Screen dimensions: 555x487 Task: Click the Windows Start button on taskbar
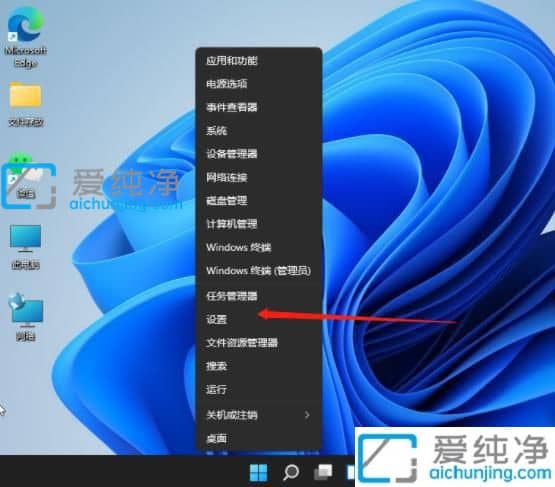(258, 472)
